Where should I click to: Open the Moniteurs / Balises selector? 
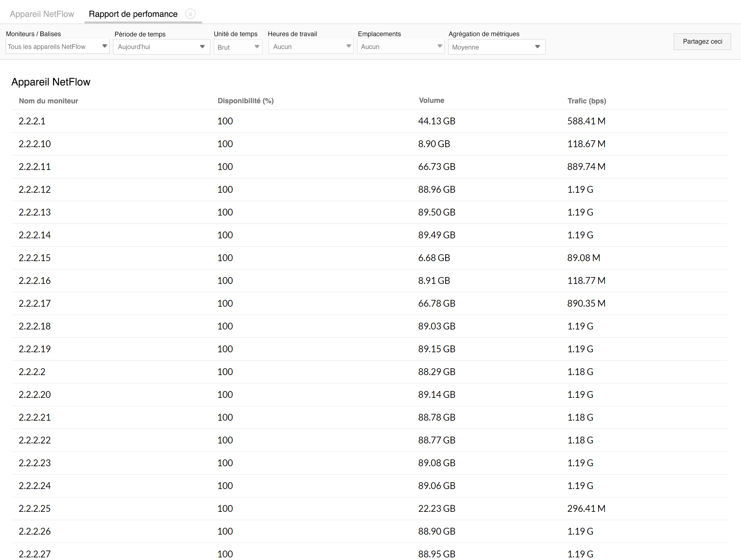click(57, 47)
